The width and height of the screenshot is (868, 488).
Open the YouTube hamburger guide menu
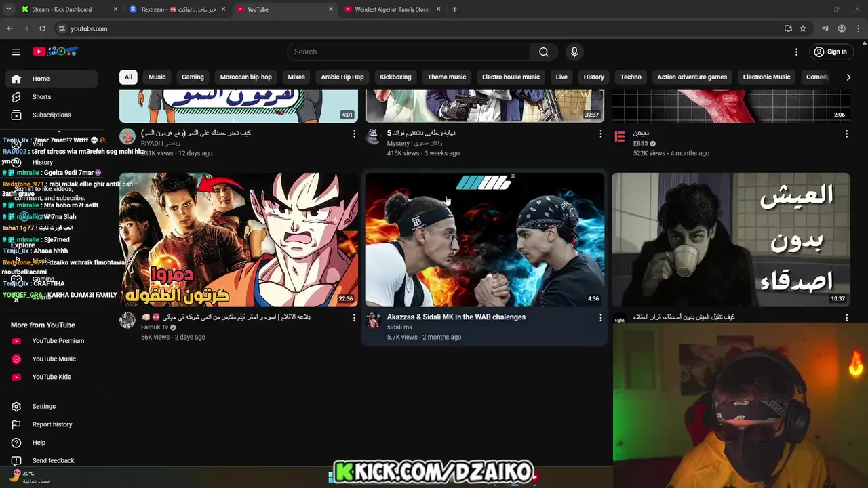click(x=16, y=52)
